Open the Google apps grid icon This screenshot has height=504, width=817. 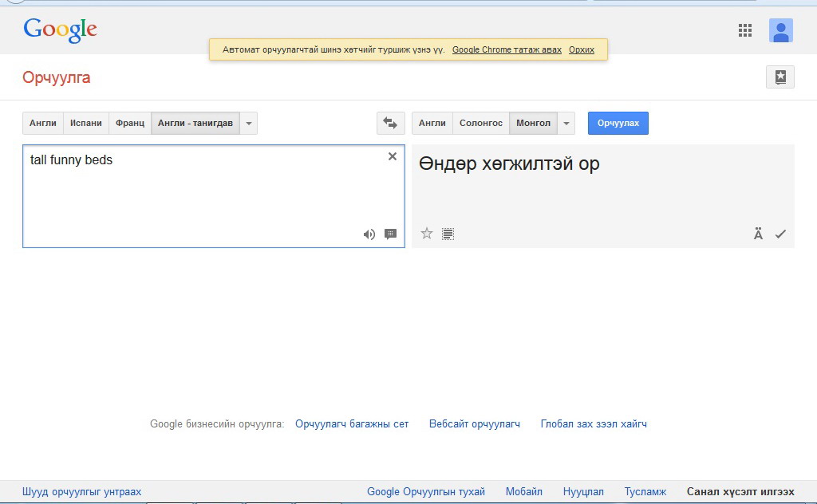[x=745, y=31]
